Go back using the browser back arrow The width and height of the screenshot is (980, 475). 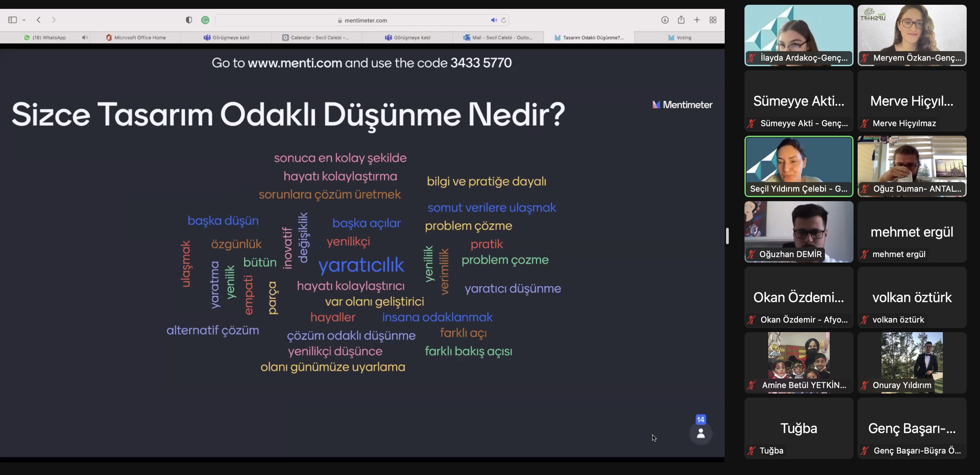pos(39,20)
